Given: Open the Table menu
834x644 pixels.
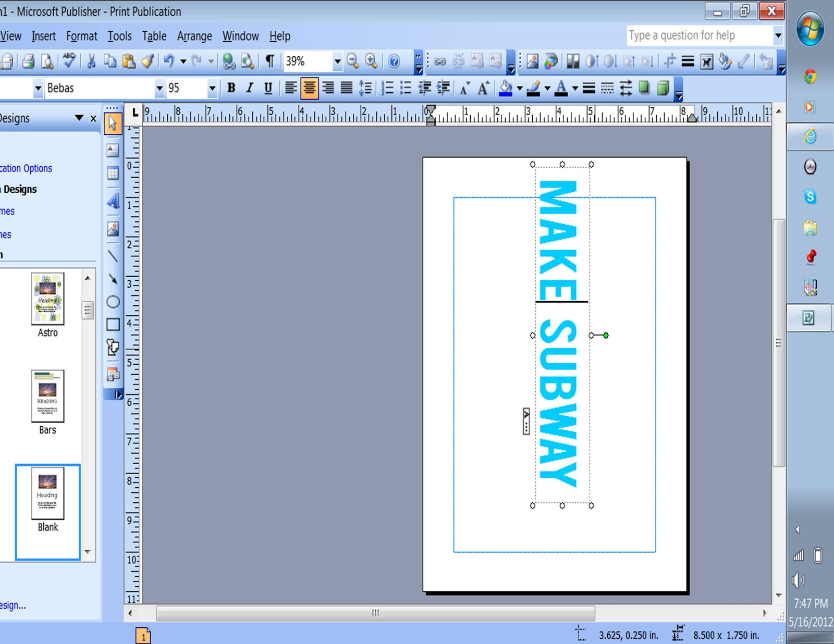Looking at the screenshot, I should coord(154,36).
